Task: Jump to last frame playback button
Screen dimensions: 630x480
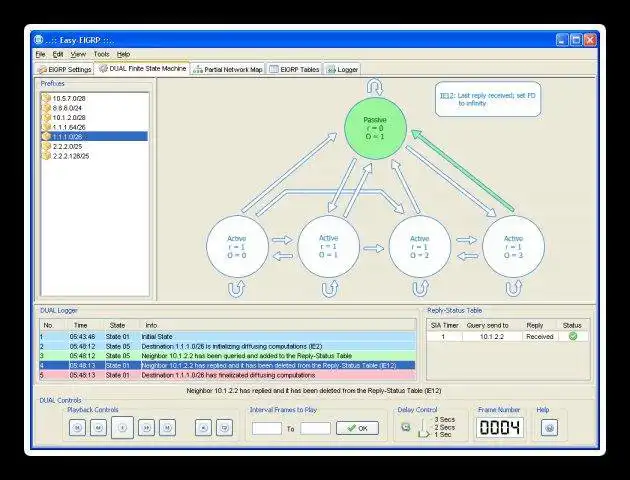Action: point(168,428)
